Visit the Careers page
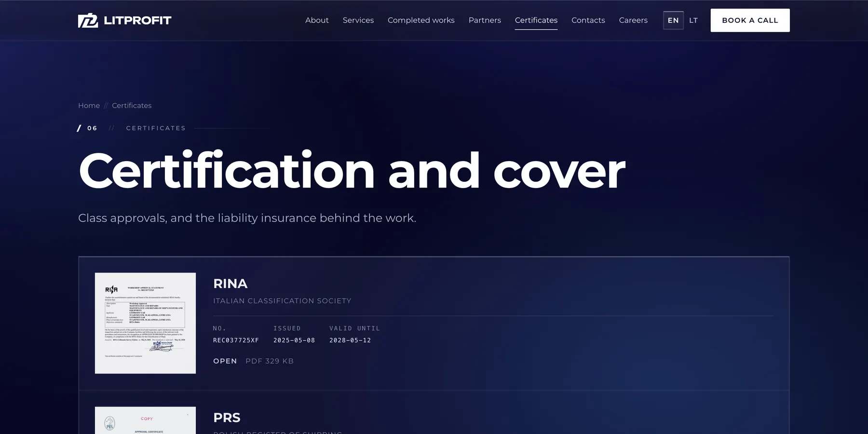This screenshot has height=434, width=868. click(x=633, y=20)
